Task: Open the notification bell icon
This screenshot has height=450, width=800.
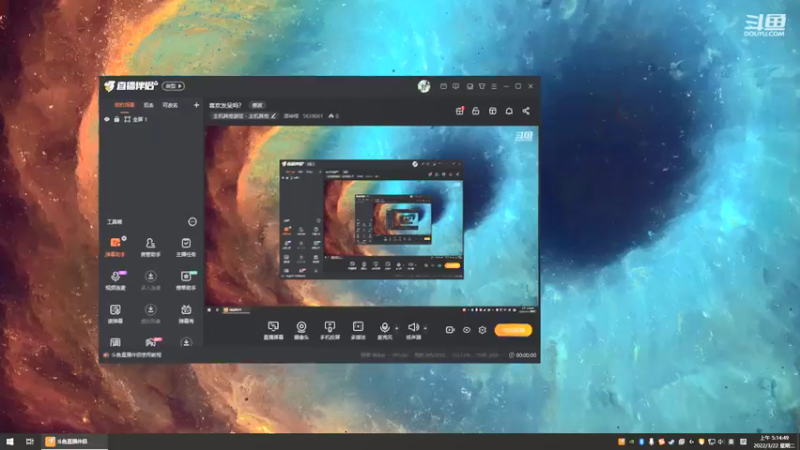Action: point(509,111)
